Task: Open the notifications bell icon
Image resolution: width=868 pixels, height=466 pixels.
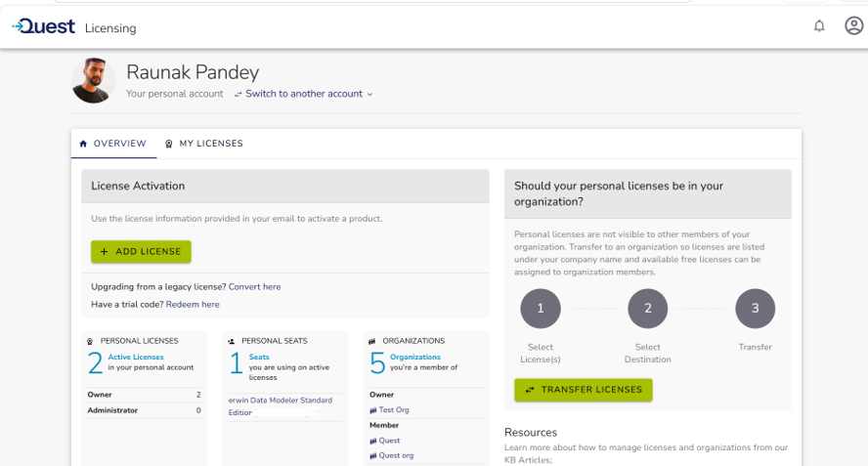Action: point(819,26)
